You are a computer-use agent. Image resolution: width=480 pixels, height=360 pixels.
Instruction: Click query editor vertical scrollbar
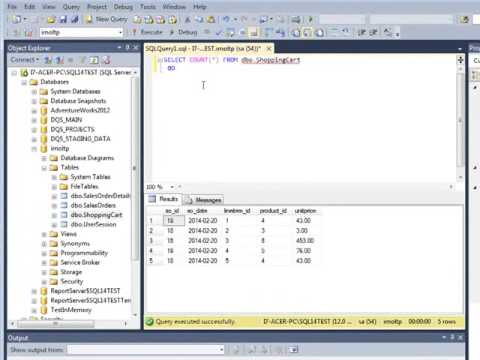point(460,120)
